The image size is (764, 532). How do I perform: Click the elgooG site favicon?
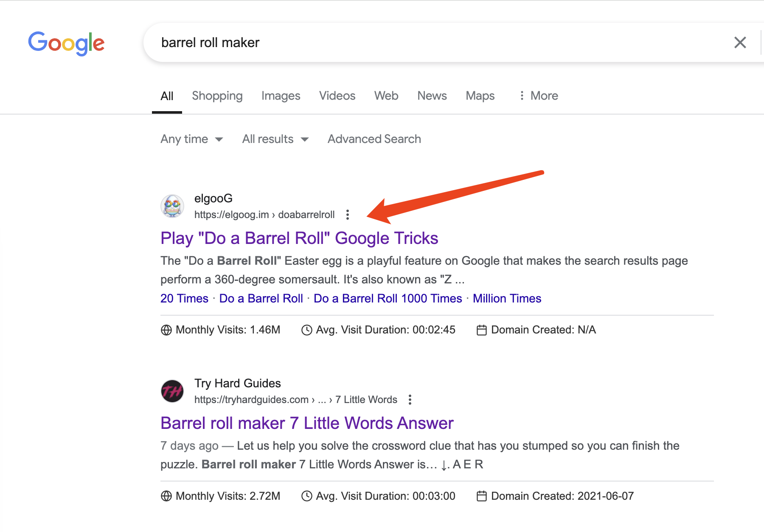172,206
